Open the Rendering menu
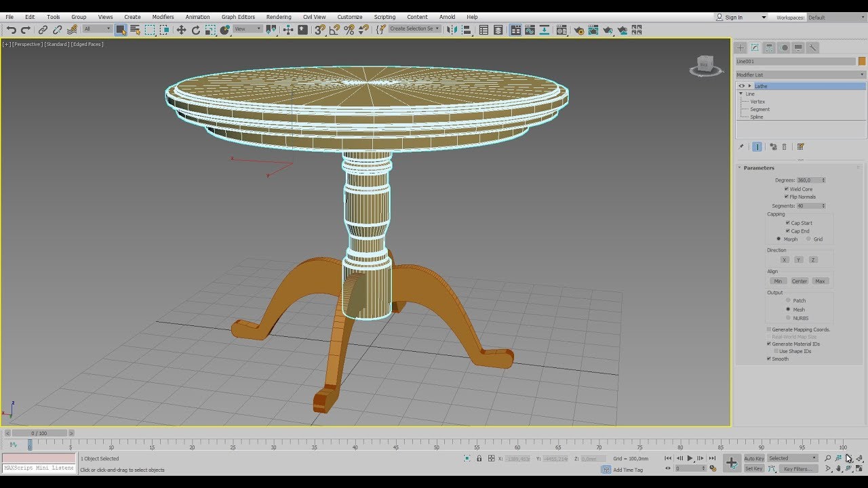Screen dimensions: 868x488 coord(279,17)
